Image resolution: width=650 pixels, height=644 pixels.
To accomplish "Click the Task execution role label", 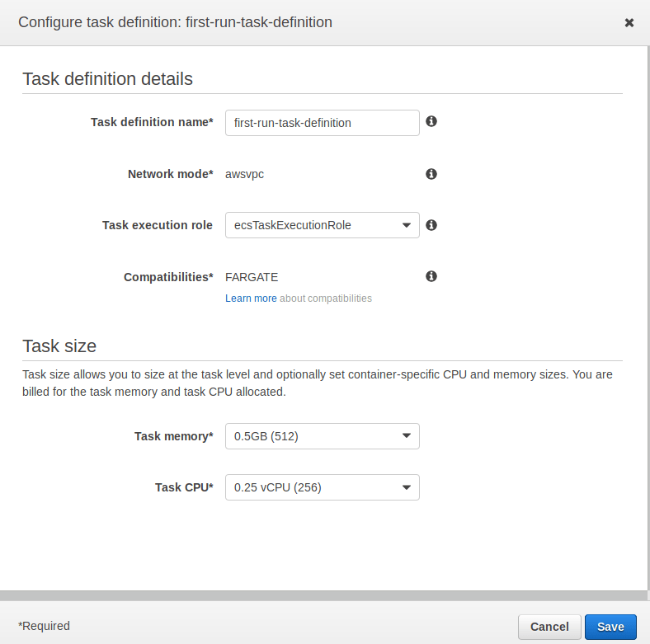I will 158,225.
